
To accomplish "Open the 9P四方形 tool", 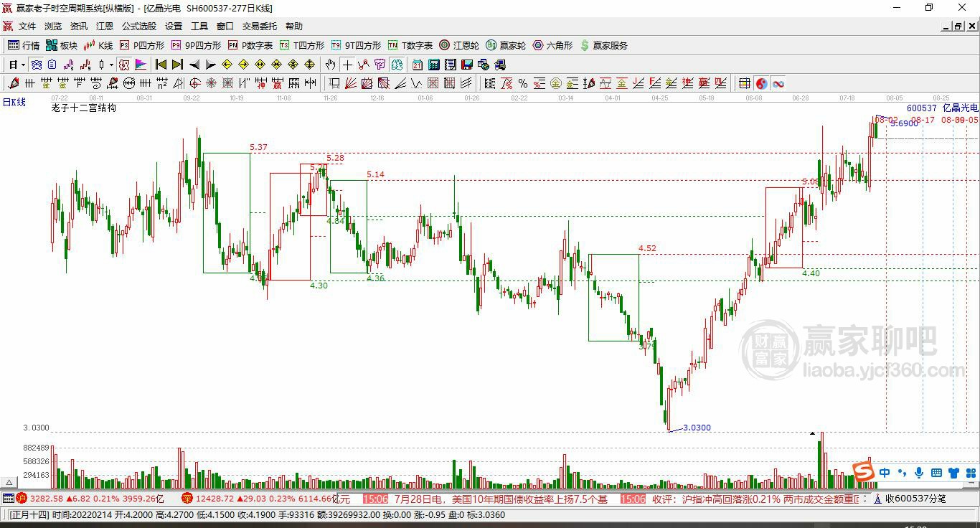I will (x=196, y=45).
